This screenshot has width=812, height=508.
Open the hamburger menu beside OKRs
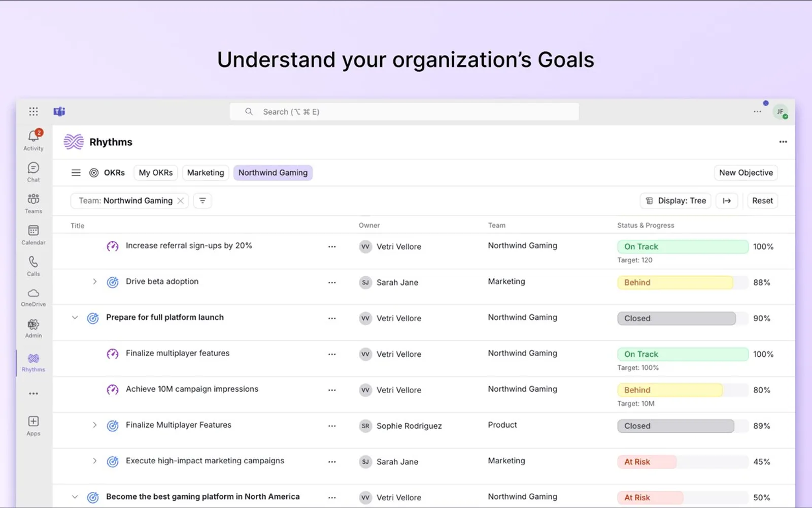pos(76,173)
